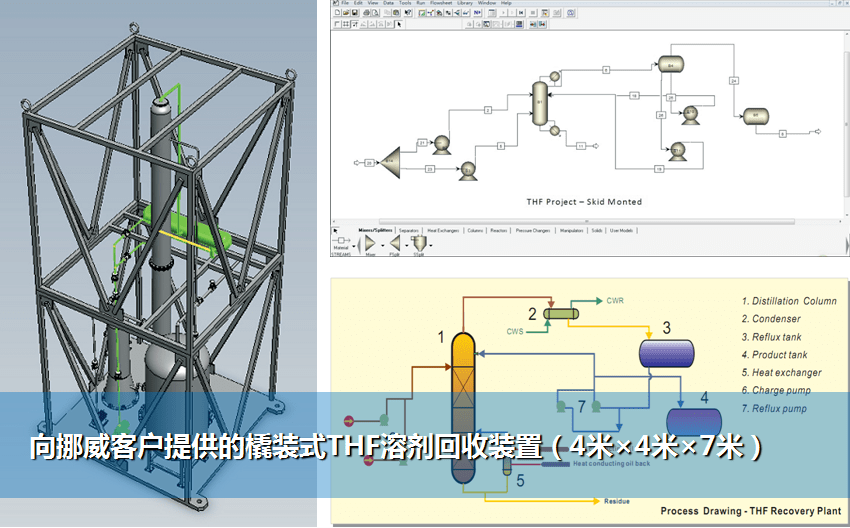Image resolution: width=850 pixels, height=528 pixels.
Task: Expand the Material stream type dropdown arrow
Action: [353, 244]
